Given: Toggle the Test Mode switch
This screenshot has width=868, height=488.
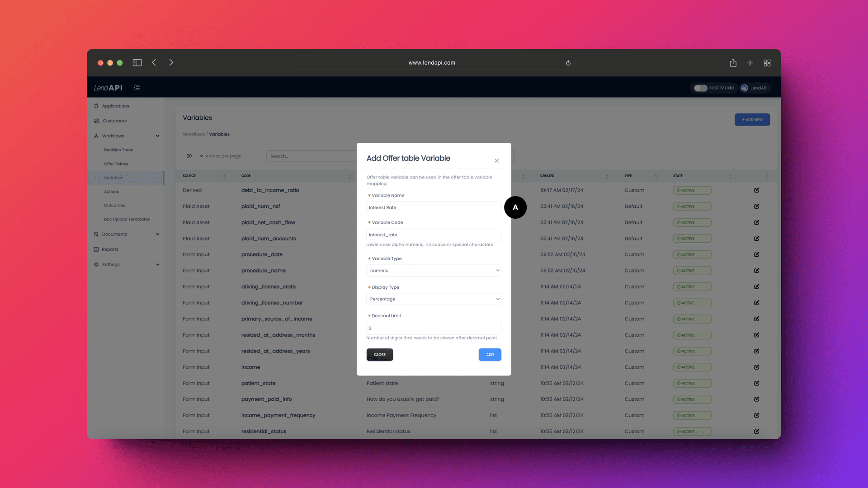Looking at the screenshot, I should point(700,88).
